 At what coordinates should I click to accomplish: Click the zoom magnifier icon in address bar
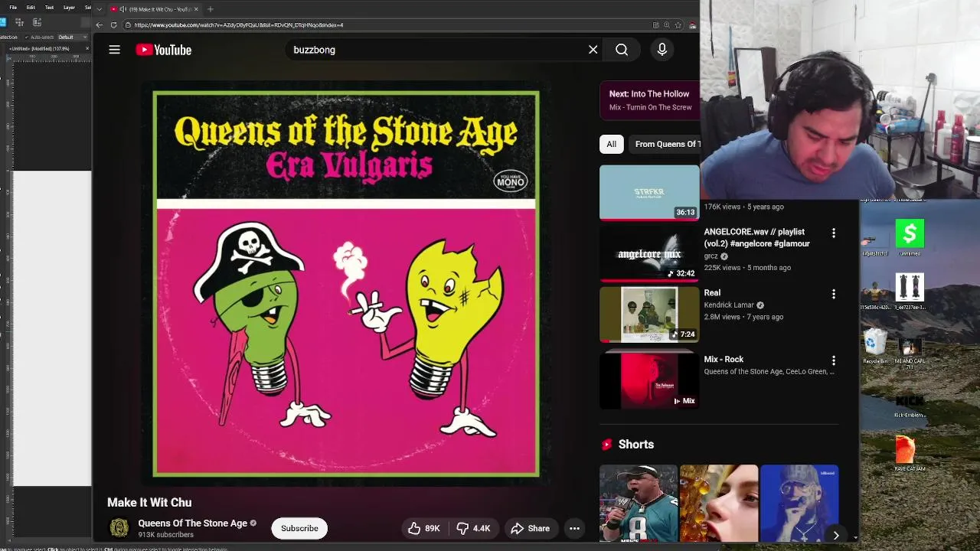point(666,24)
